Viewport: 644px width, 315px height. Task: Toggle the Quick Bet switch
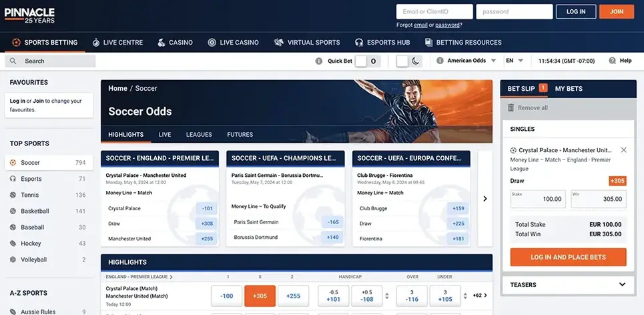(x=366, y=61)
